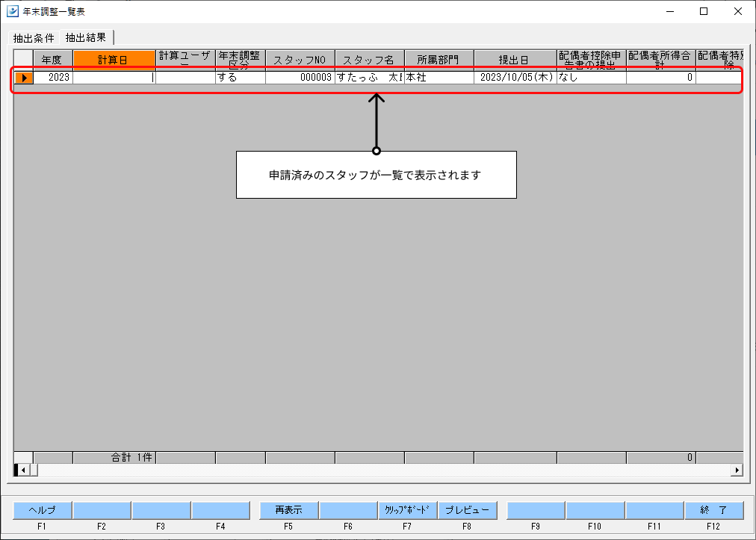Click the ヘルプ F1 button
The image size is (756, 540).
point(43,510)
